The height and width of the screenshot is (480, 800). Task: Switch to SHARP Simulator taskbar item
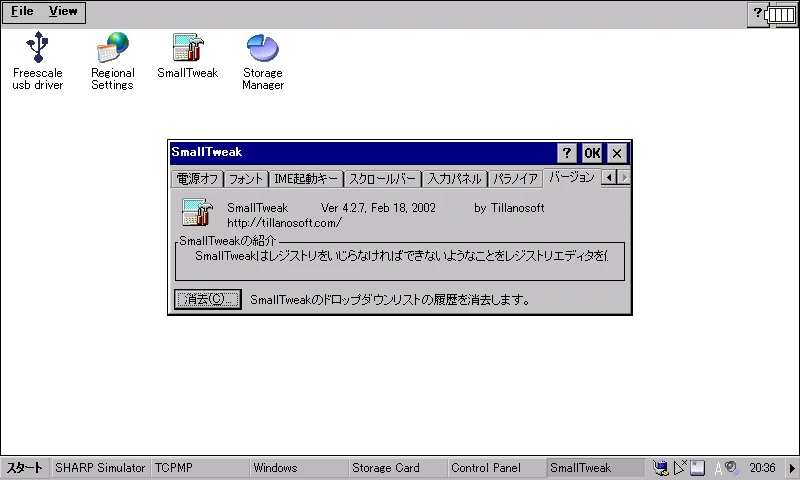100,468
